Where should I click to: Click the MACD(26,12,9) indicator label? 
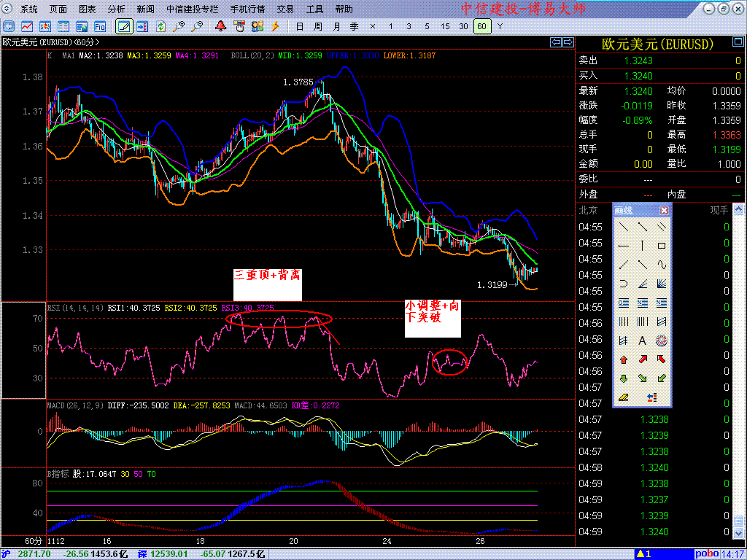click(x=75, y=405)
